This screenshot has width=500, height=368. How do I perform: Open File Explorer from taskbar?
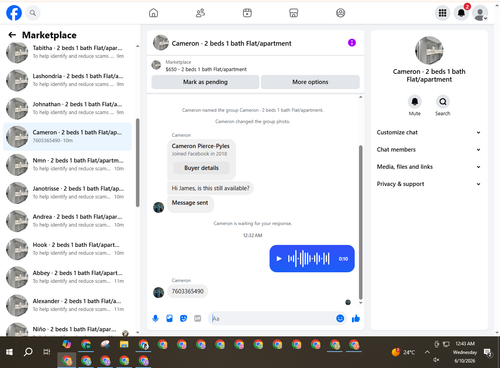click(124, 344)
